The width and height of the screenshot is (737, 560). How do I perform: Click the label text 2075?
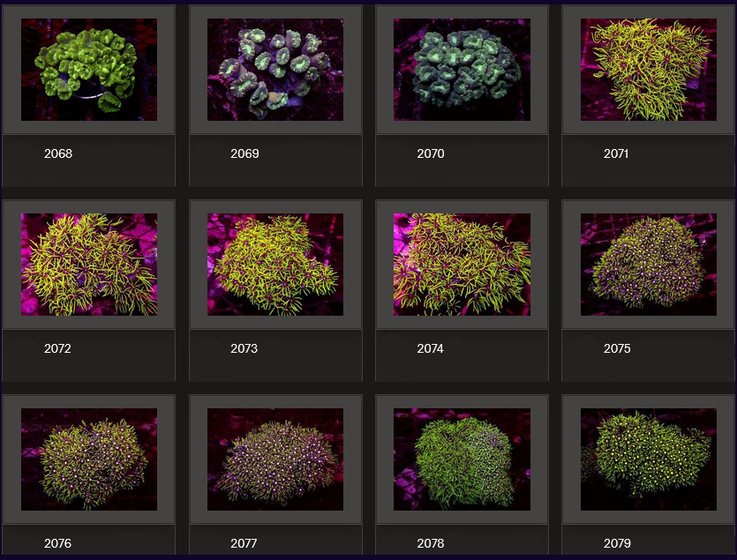[x=617, y=348]
